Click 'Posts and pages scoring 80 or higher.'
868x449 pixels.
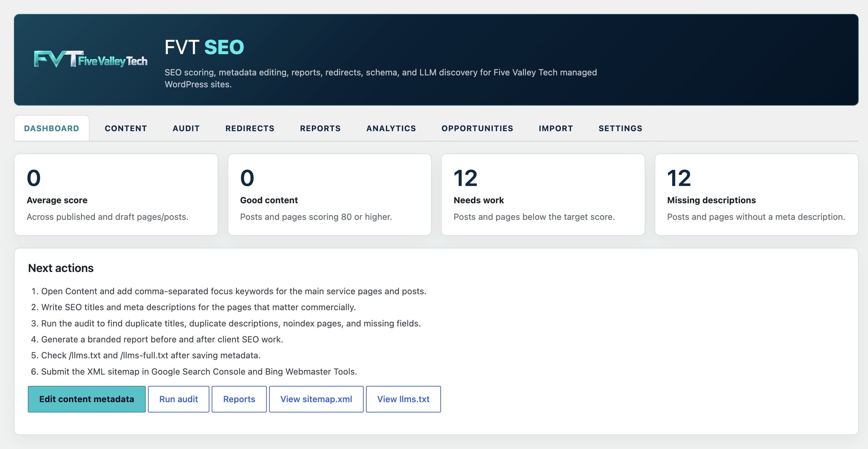tap(316, 217)
